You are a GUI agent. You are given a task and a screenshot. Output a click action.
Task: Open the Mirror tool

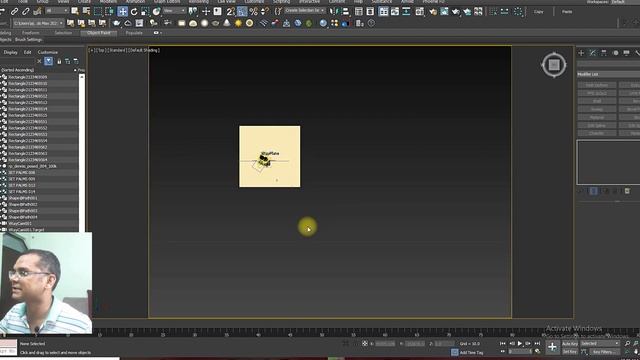click(x=334, y=11)
